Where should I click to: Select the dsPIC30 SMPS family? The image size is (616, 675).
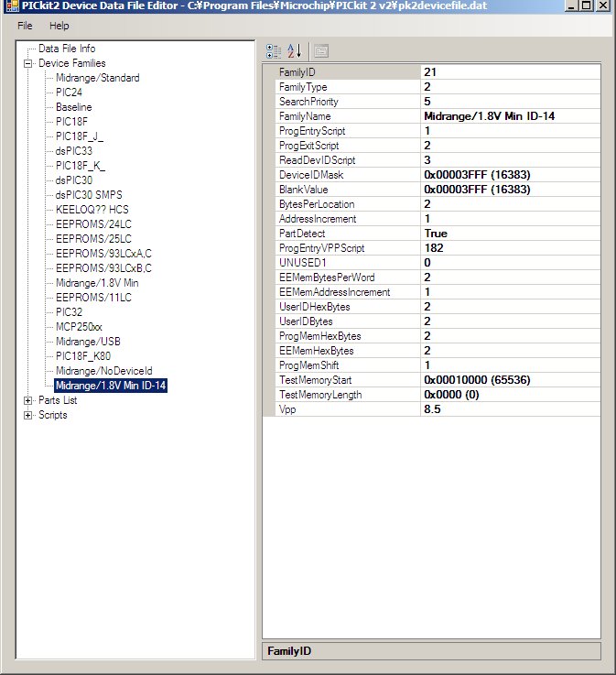[x=89, y=195]
